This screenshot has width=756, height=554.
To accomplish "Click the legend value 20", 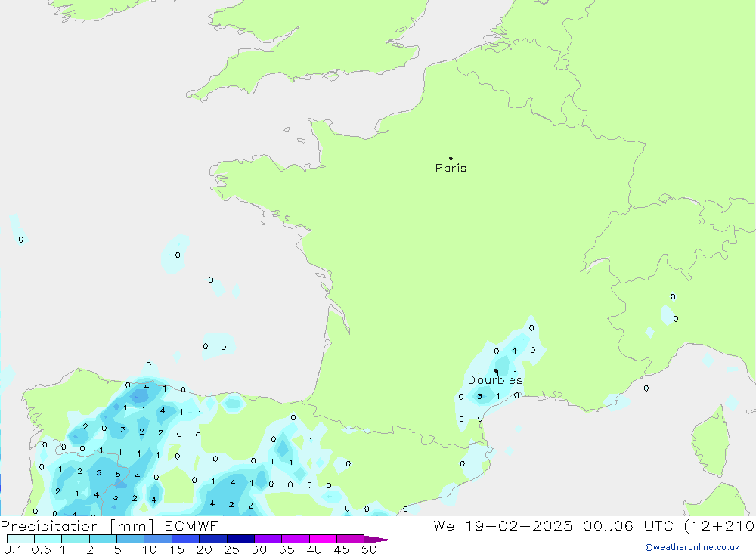I will [x=204, y=549].
